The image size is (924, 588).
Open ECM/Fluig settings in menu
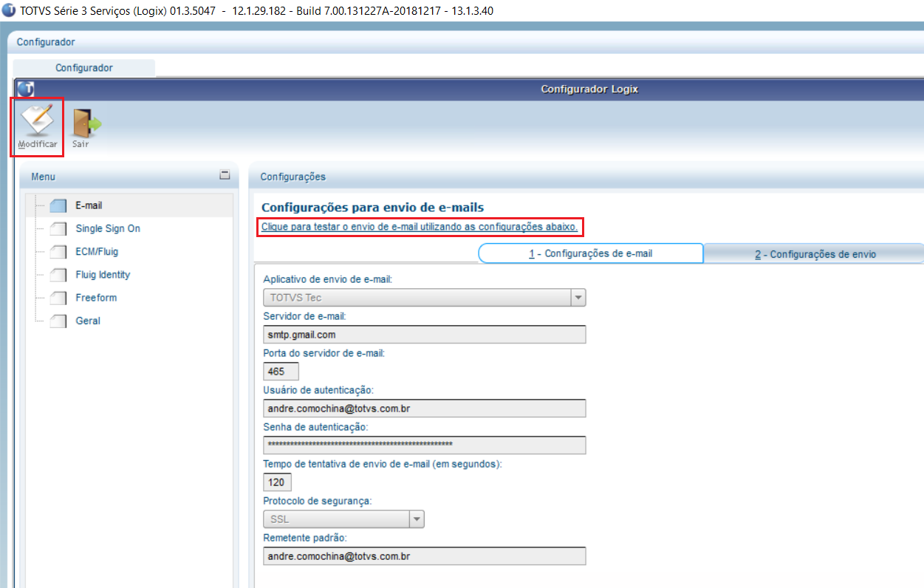click(x=97, y=251)
